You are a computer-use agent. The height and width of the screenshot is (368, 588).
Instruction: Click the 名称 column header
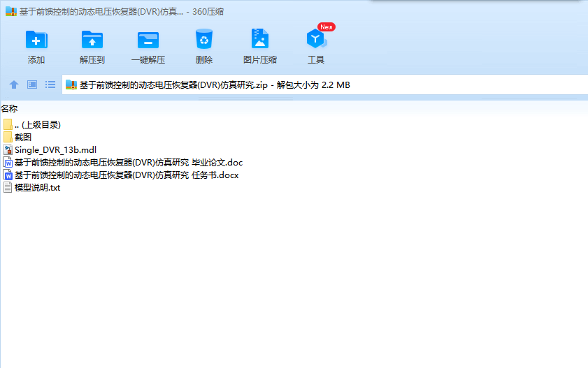point(9,108)
